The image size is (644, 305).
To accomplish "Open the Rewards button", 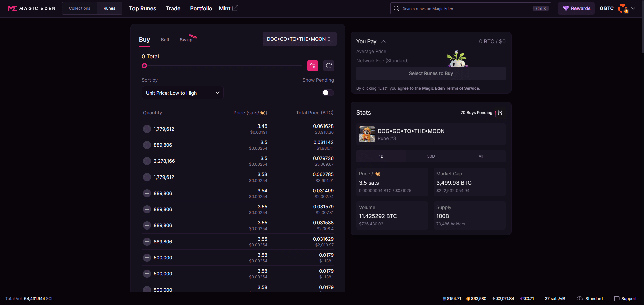I will click(576, 8).
